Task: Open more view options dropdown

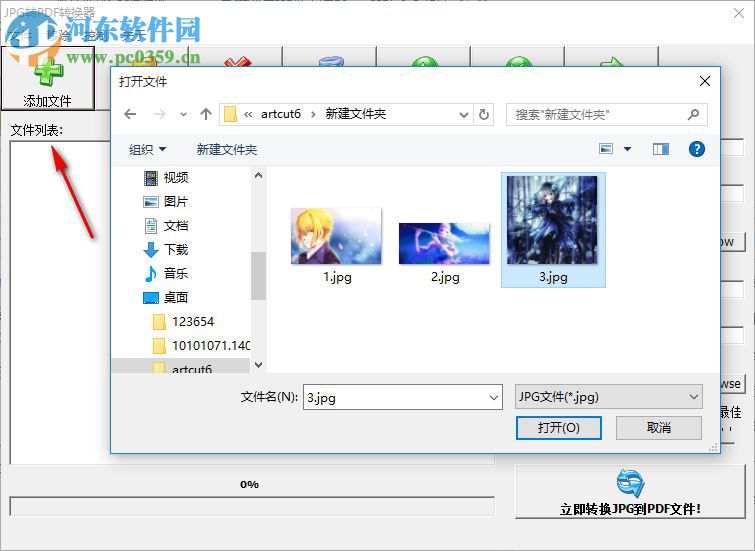Action: [x=627, y=149]
